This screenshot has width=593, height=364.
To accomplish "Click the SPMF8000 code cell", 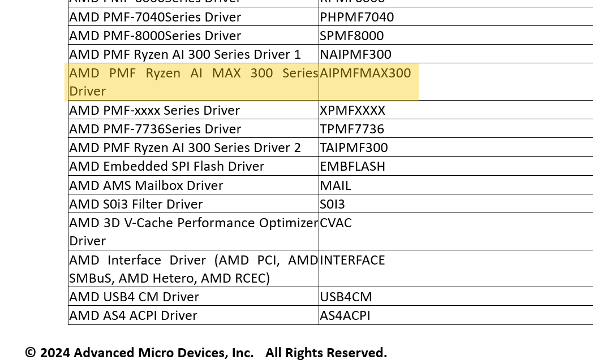I will (351, 36).
